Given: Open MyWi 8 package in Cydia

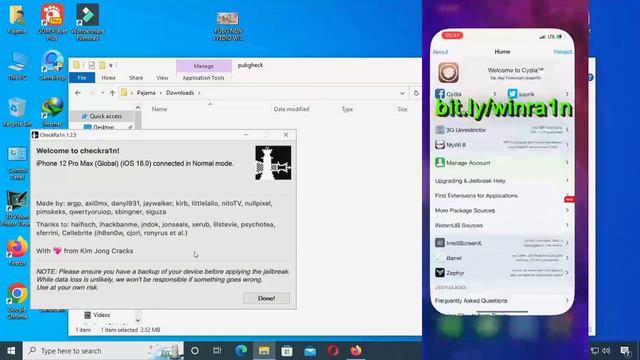Looking at the screenshot, I should click(502, 145).
